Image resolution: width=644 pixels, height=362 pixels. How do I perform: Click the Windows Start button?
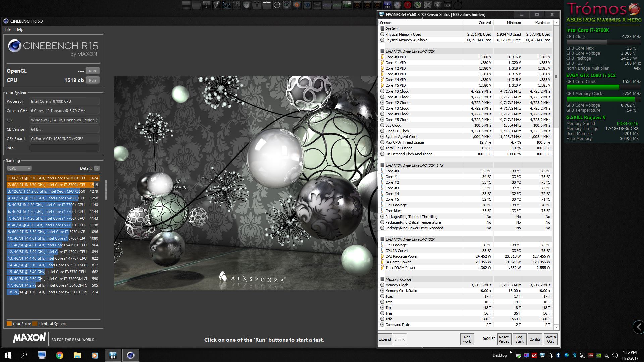pyautogui.click(x=8, y=355)
